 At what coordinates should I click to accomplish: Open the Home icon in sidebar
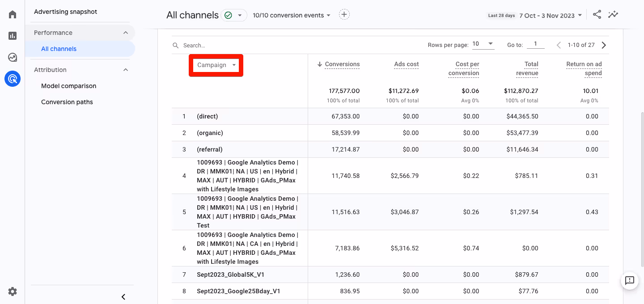coord(13,14)
